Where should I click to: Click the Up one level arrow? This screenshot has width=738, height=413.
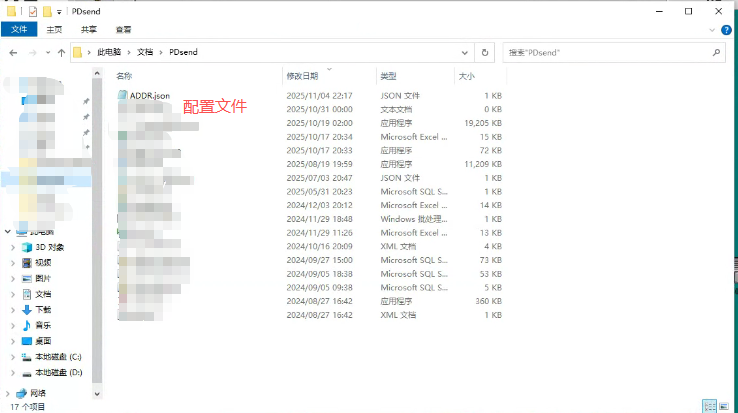(x=62, y=52)
